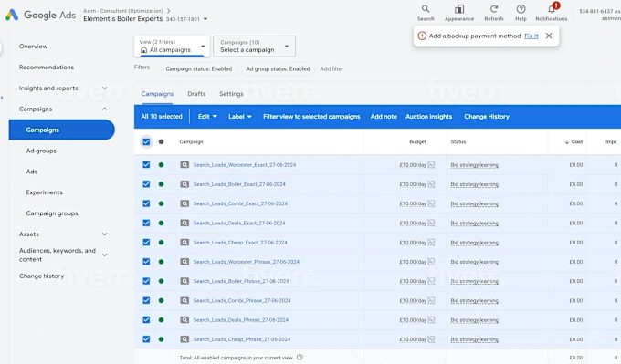Click the green status dot for Search_Leads_Deals_Exact
The width and height of the screenshot is (621, 364).
[x=162, y=223]
